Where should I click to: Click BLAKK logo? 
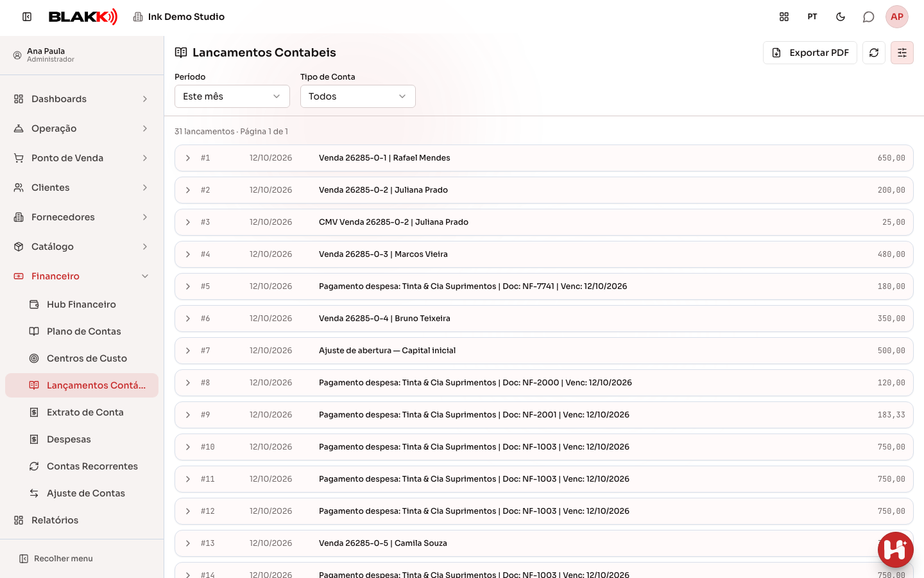[x=83, y=17]
